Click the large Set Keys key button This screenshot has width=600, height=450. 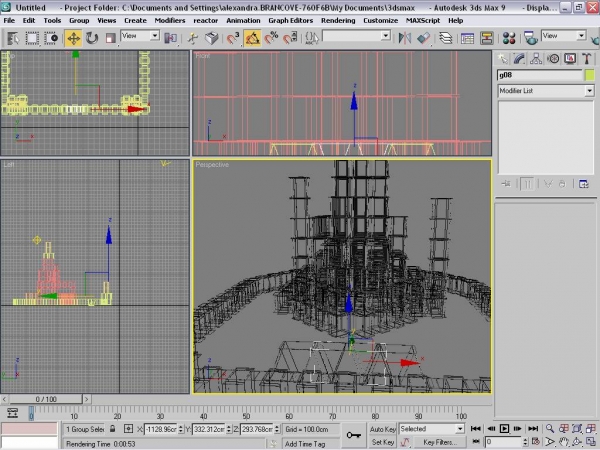tap(354, 435)
